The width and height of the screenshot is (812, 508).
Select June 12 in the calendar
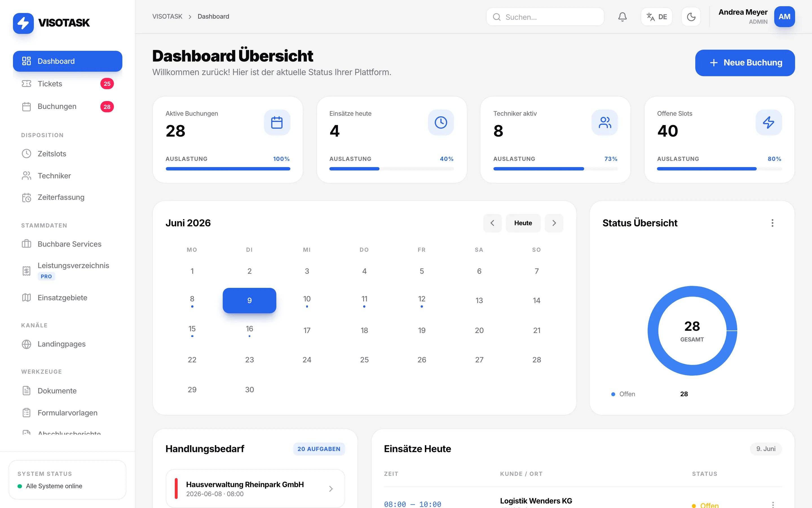[422, 300]
